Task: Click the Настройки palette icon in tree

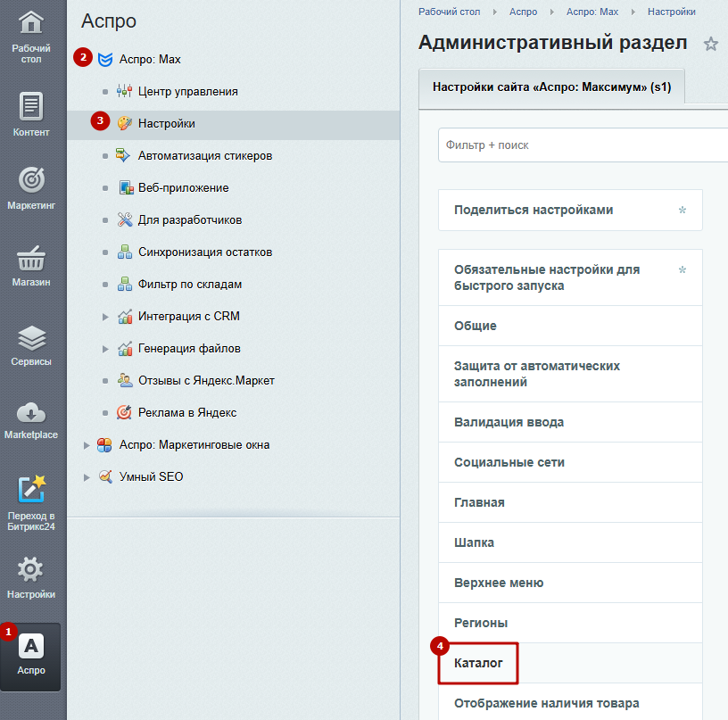Action: [124, 123]
